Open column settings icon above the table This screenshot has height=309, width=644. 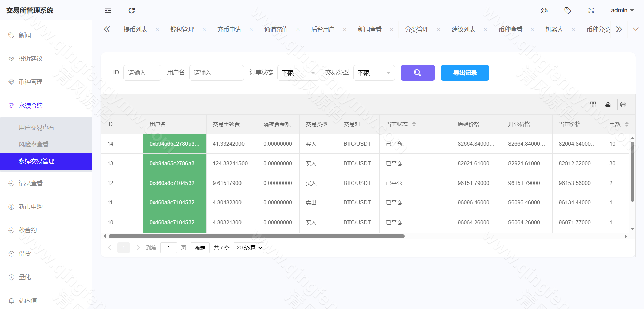[592, 104]
